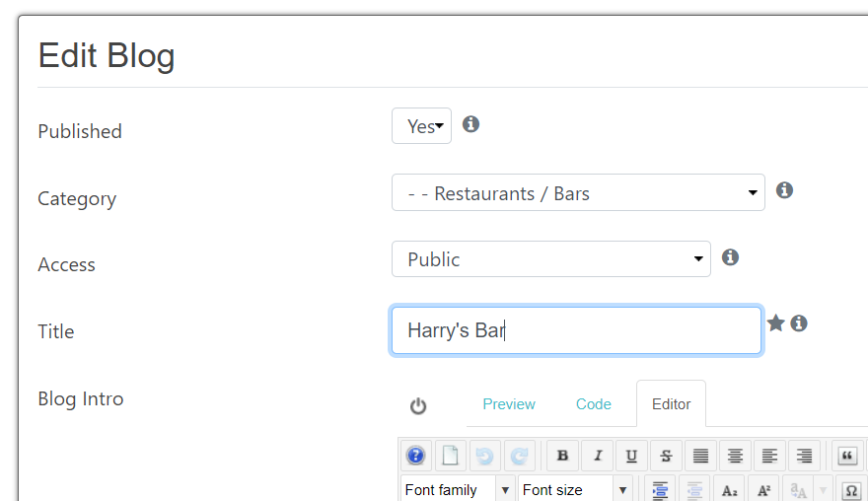This screenshot has height=501, width=868.
Task: Open the editor help icon
Action: [415, 456]
